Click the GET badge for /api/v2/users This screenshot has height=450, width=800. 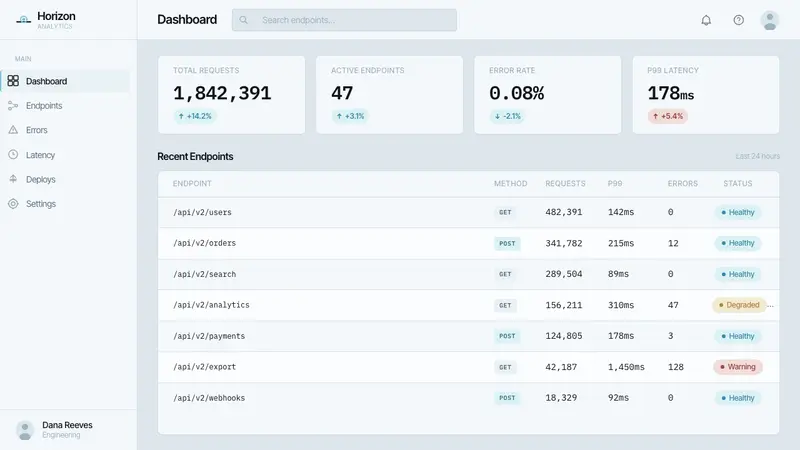point(505,212)
